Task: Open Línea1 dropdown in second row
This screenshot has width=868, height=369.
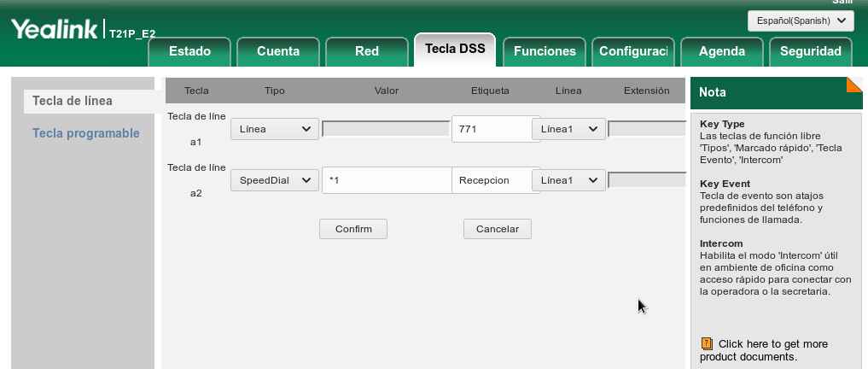Action: pos(568,180)
